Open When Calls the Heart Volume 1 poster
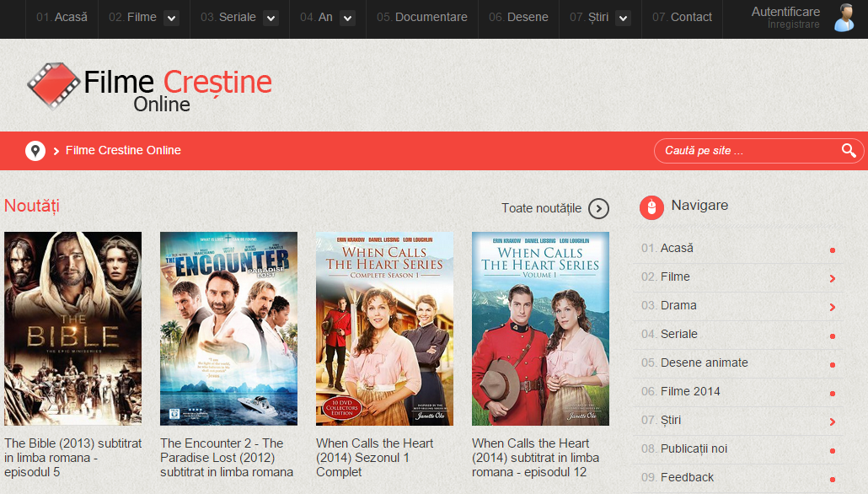The height and width of the screenshot is (494, 868). pos(540,329)
